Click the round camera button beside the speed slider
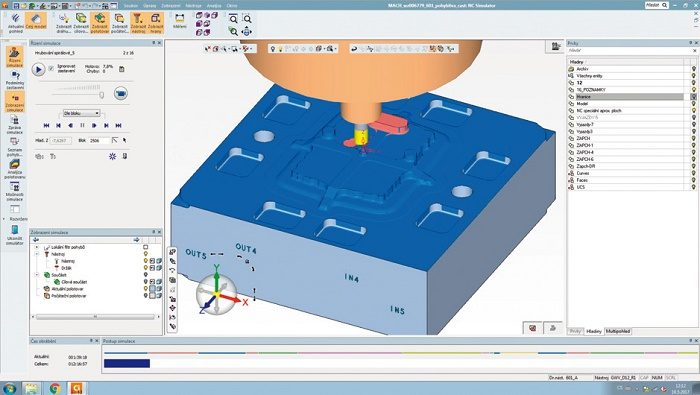 (121, 93)
